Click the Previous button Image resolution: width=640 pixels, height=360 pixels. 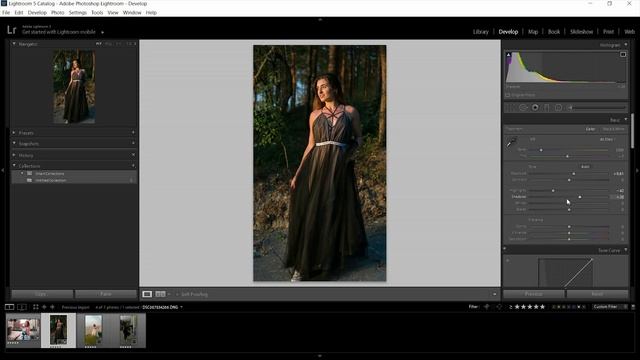[533, 294]
